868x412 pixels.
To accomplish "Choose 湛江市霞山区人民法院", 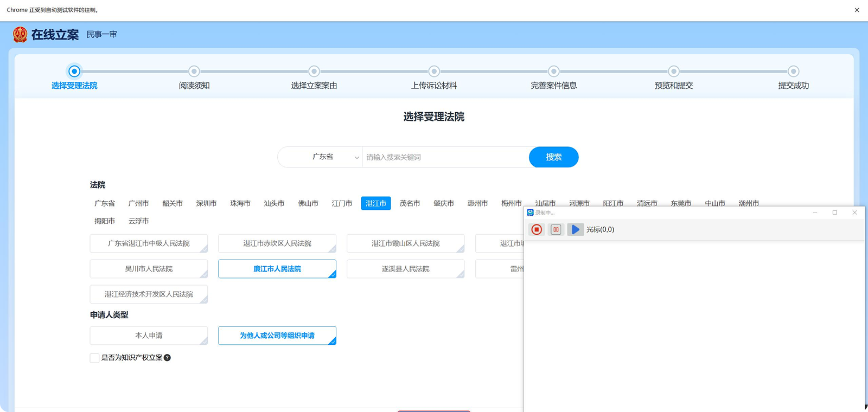I will tap(406, 243).
